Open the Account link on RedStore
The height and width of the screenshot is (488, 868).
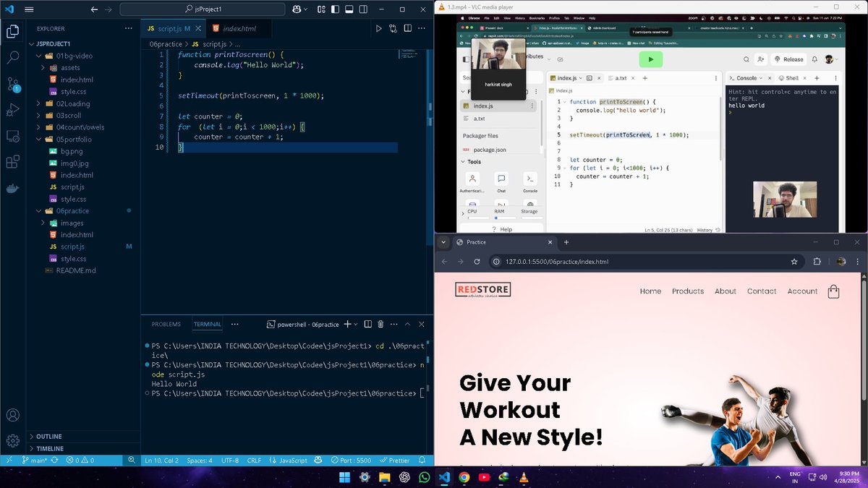(802, 291)
